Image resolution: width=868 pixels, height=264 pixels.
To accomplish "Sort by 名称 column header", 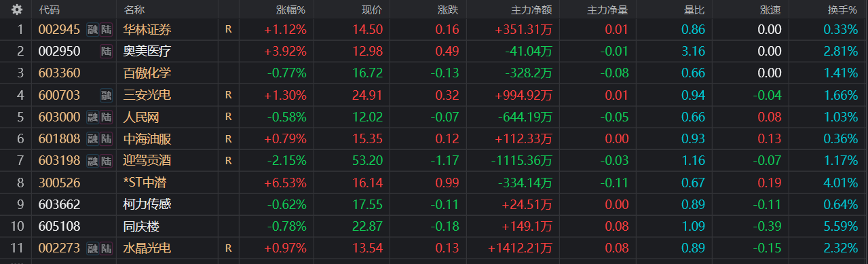I will [134, 10].
